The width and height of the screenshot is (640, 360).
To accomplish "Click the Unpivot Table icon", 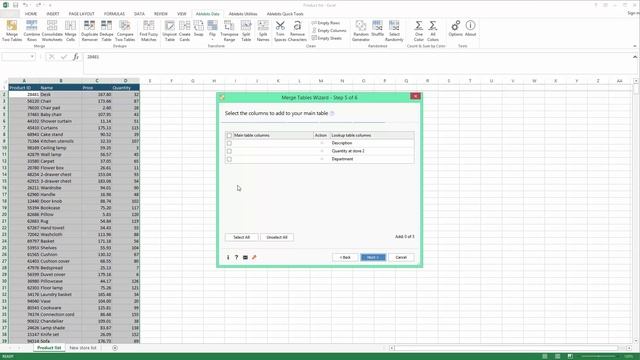I will tap(170, 31).
